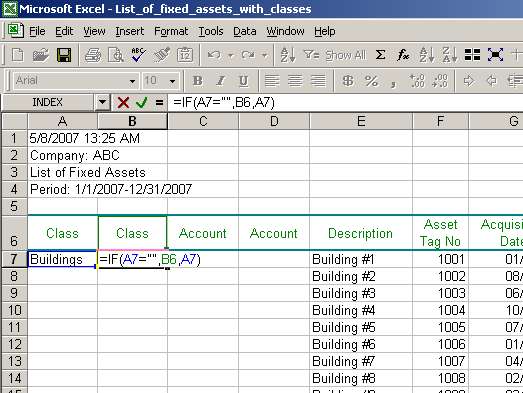Click the Asset Tag No header cell
523x393 pixels.
point(440,233)
